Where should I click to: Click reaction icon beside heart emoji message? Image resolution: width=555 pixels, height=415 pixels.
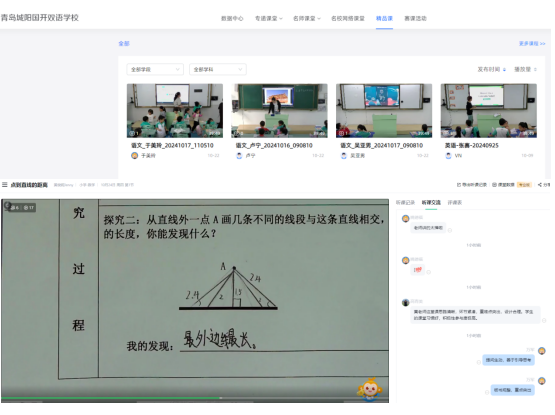429,272
